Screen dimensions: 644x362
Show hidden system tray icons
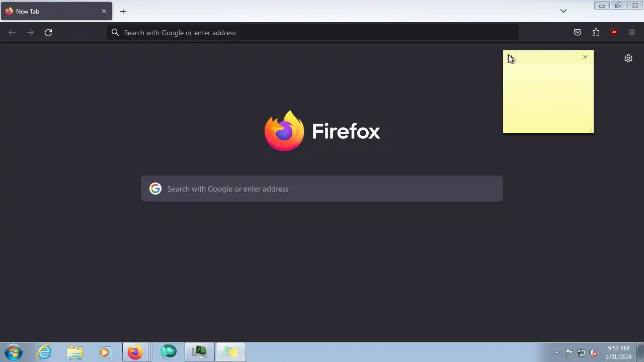coord(556,352)
